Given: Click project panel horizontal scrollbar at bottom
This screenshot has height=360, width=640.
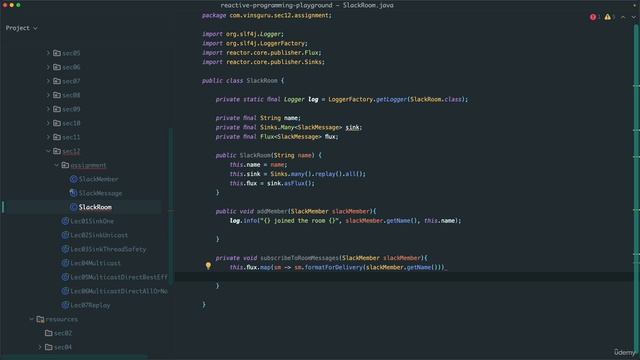Looking at the screenshot, I should pos(73,357).
